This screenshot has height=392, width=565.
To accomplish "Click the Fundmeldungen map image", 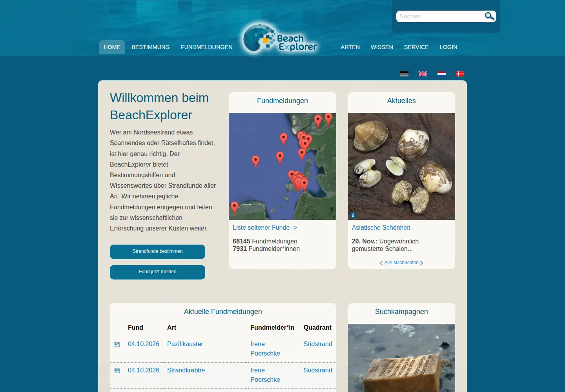I will (282, 166).
